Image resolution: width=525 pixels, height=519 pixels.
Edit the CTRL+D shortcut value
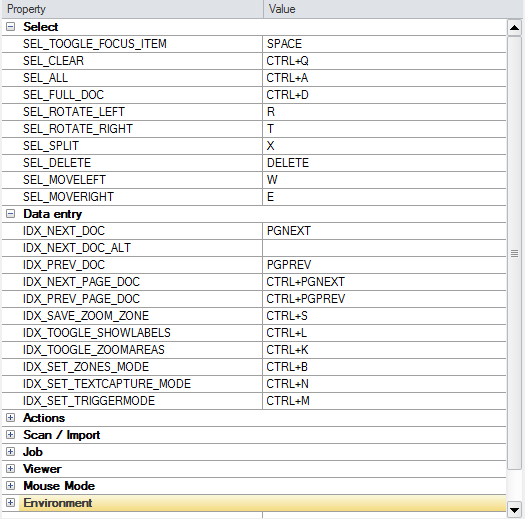pos(384,95)
